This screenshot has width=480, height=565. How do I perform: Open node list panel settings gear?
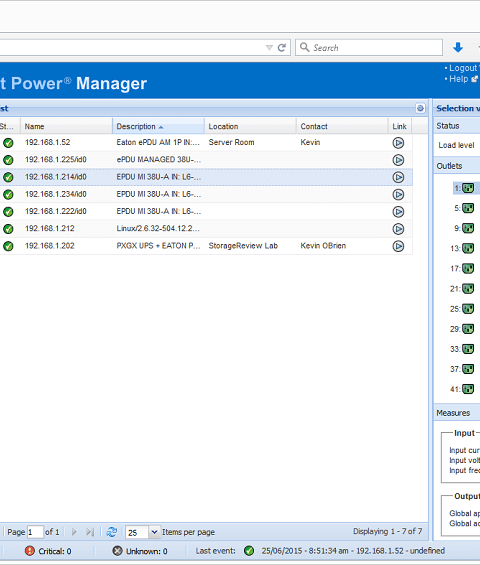pos(420,108)
